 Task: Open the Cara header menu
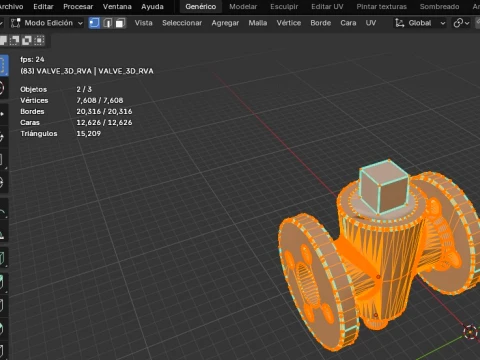[348, 23]
